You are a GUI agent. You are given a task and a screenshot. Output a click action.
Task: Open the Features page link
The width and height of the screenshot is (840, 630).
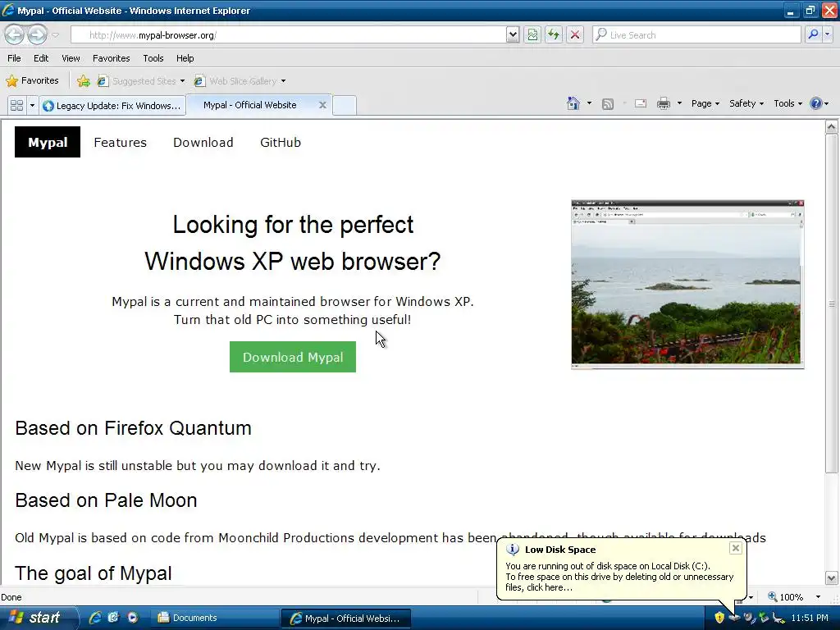120,143
